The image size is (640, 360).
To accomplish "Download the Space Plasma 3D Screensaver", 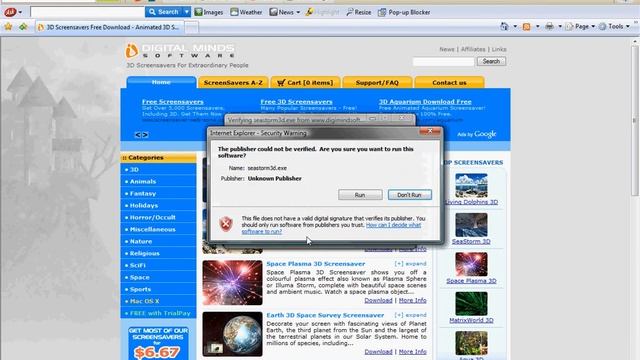I will tap(378, 300).
